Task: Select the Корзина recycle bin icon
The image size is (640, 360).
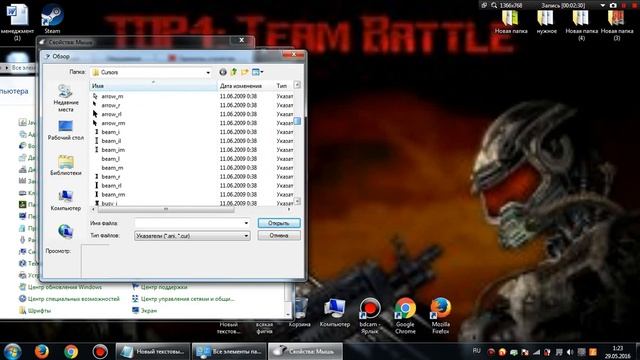Action: [x=300, y=313]
